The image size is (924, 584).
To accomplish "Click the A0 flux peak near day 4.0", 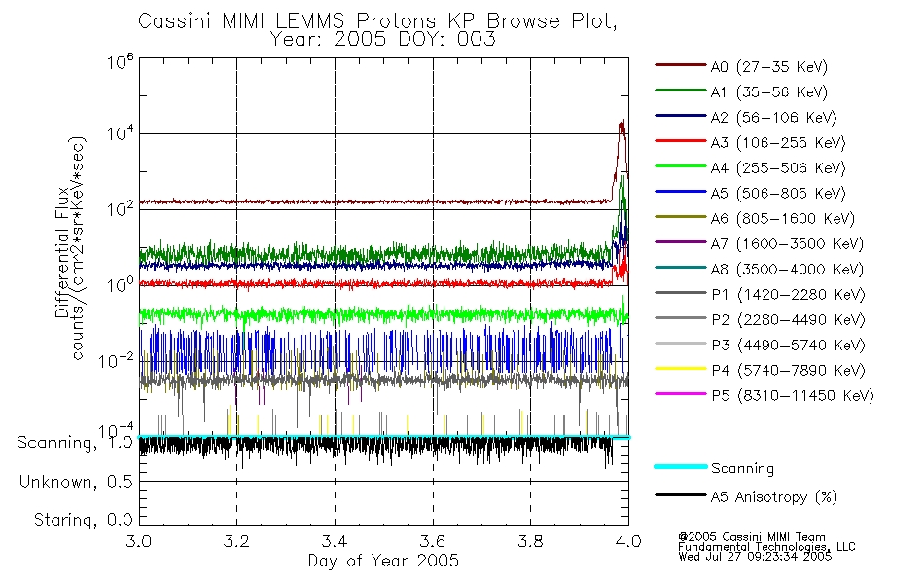I will click(x=622, y=124).
